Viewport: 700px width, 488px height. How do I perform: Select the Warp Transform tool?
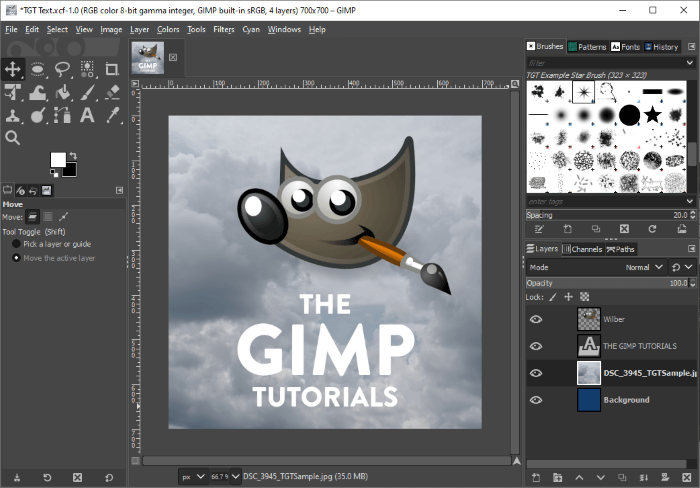click(x=38, y=92)
